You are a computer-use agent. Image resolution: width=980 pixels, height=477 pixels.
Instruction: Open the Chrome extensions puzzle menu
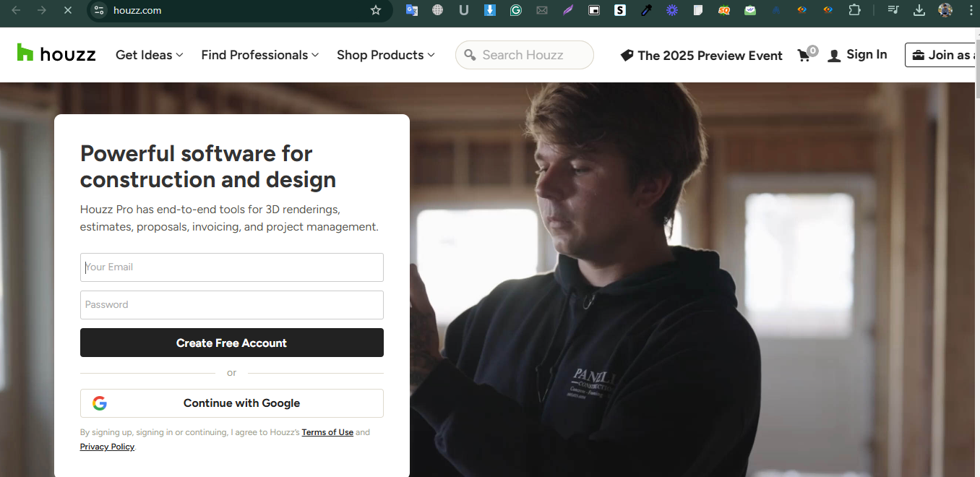click(854, 10)
